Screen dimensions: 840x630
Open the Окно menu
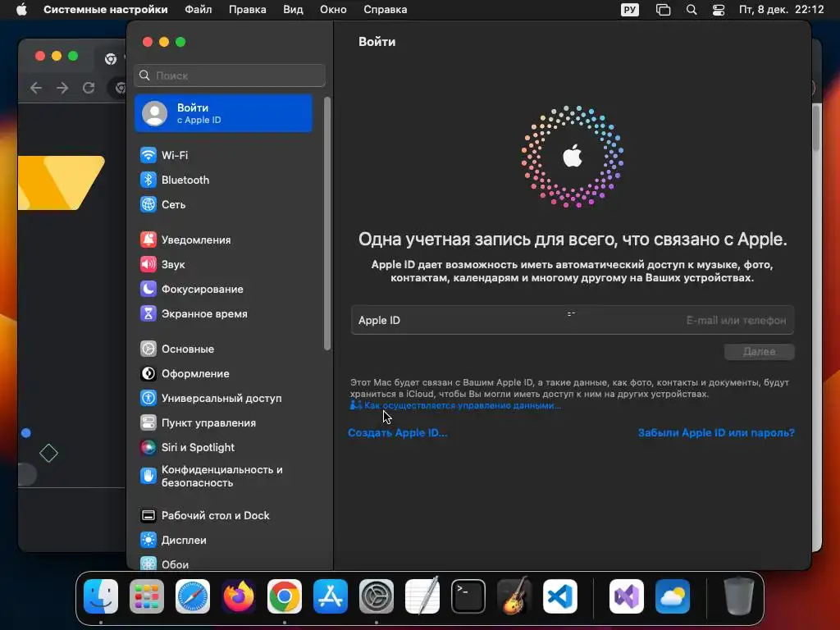coord(333,10)
